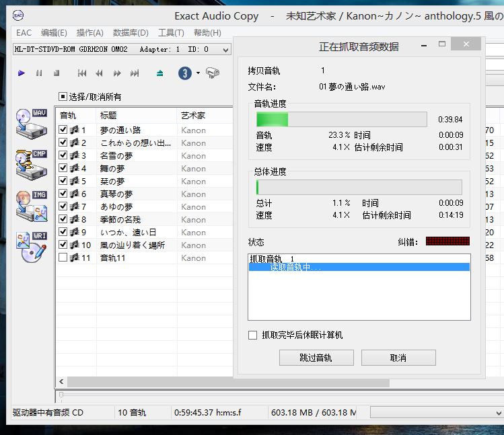
Task: Open the 数据库(D) menu
Action: tap(131, 32)
